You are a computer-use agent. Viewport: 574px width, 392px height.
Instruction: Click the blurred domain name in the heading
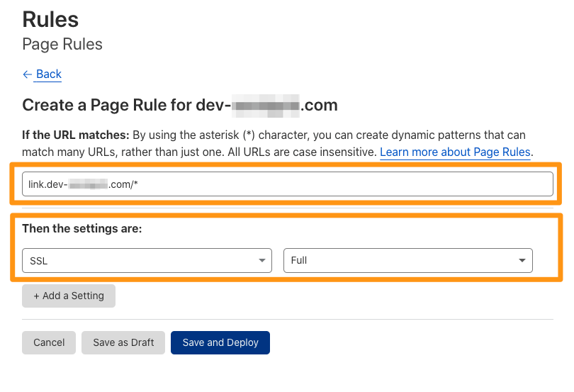266,106
